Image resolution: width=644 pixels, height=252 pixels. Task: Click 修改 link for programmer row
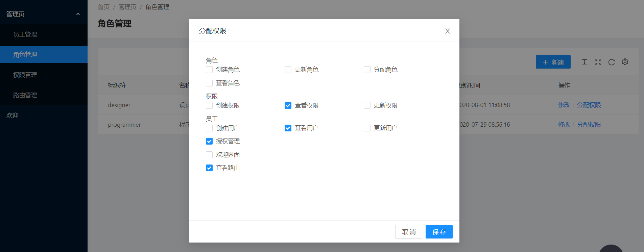564,125
